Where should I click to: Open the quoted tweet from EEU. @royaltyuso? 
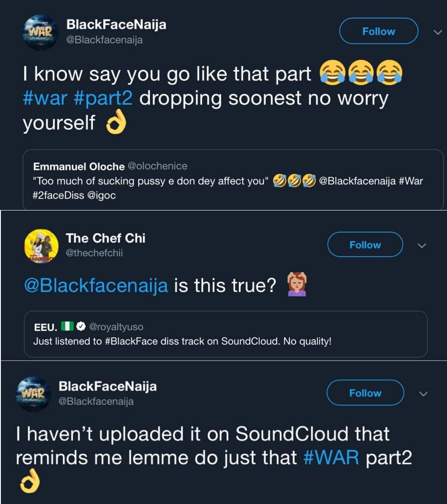pyautogui.click(x=225, y=334)
